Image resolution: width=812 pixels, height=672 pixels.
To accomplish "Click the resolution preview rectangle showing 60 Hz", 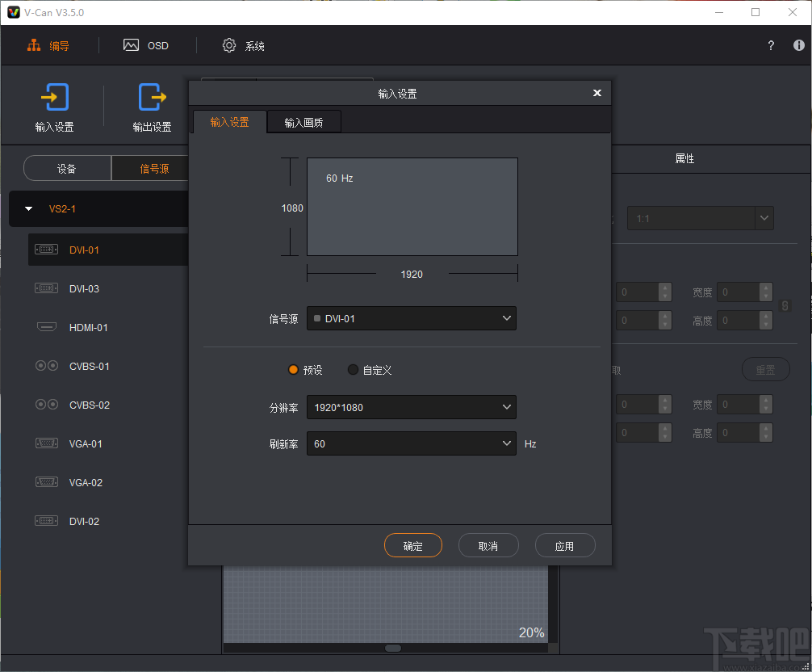I will [412, 207].
